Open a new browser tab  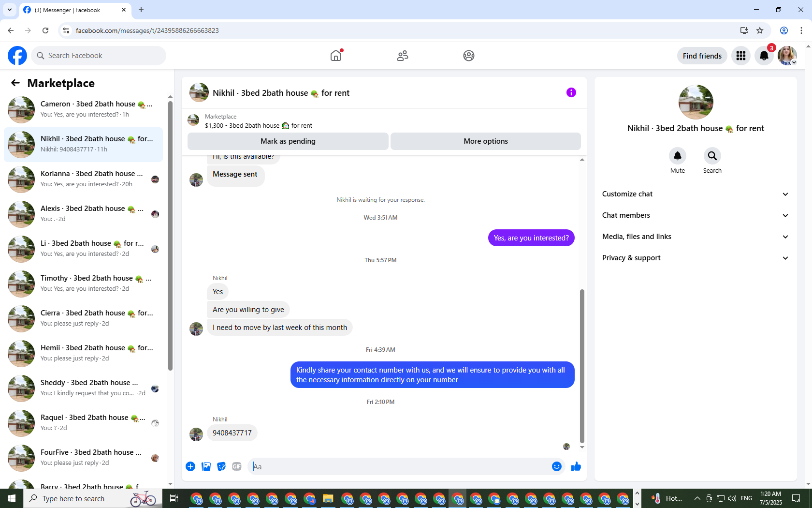pos(141,10)
